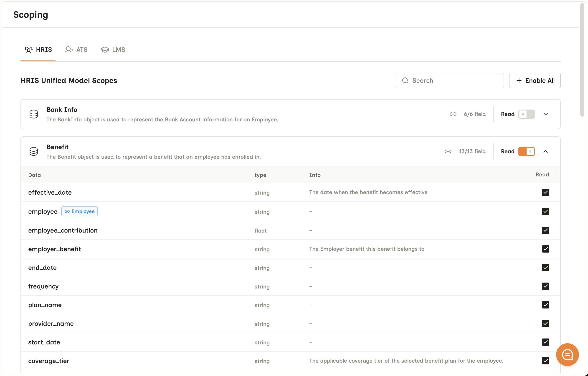
Task: Focus the Search input field
Action: (450, 80)
